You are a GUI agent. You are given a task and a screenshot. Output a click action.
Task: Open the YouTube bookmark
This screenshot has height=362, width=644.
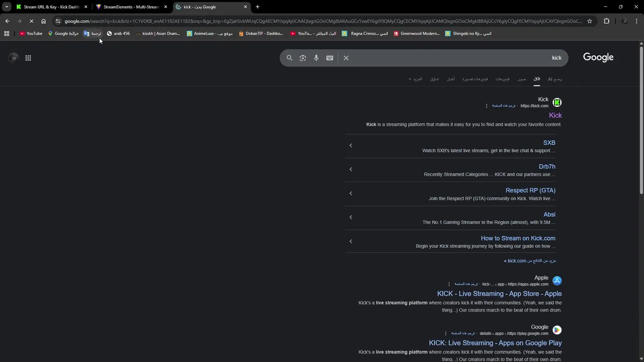pyautogui.click(x=31, y=34)
